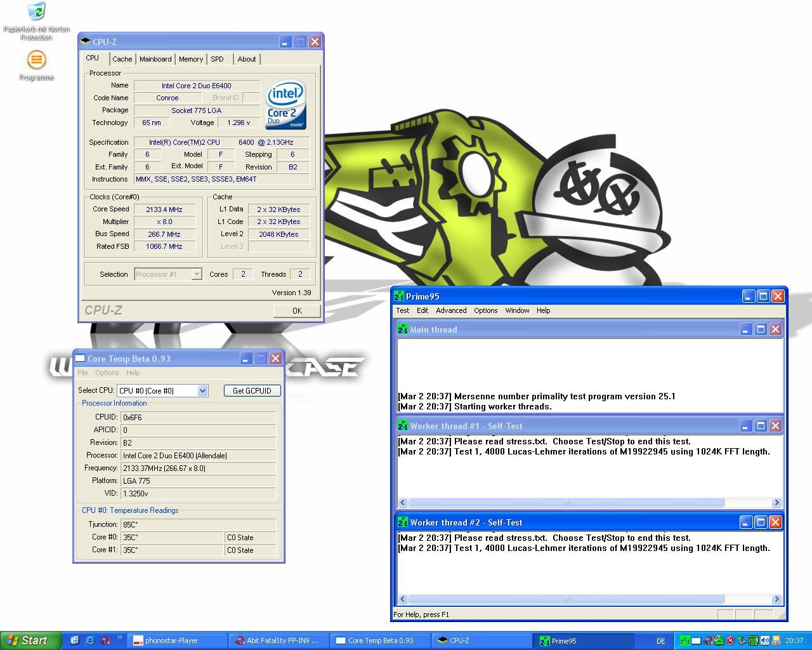
Task: Open the Edit menu in Prime95
Action: 422,310
